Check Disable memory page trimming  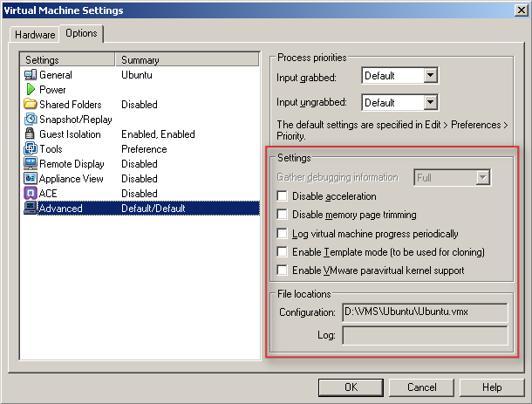(282, 215)
